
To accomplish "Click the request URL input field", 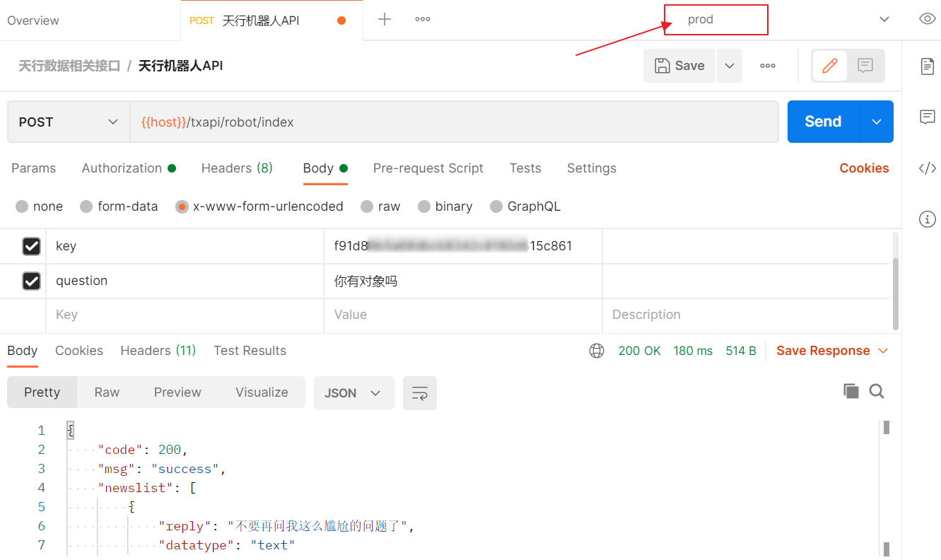I will point(452,122).
